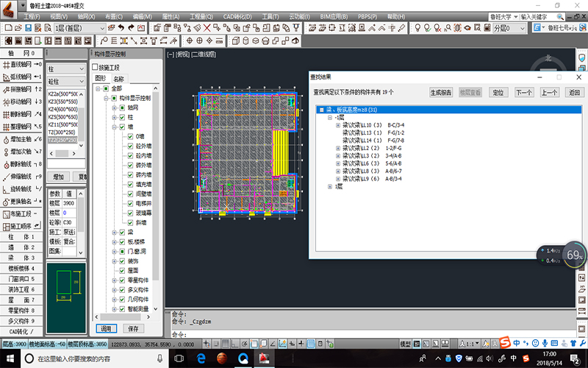Screen dimensions: 588x368
Task: Collapse the 墙 tree node
Action: pos(115,127)
